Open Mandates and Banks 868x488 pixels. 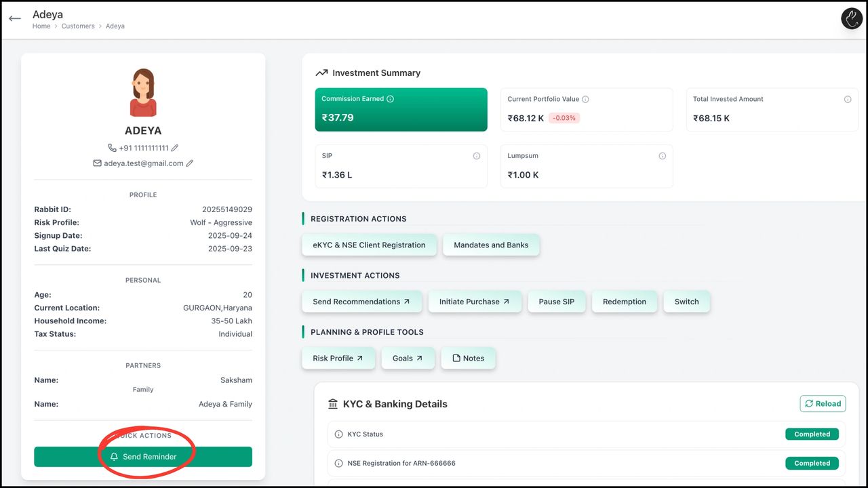491,245
